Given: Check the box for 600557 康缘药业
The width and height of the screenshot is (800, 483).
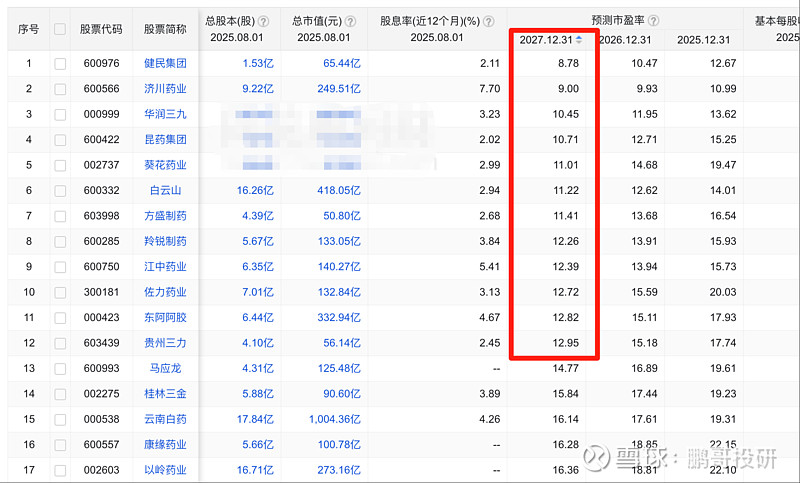Looking at the screenshot, I should [60, 445].
